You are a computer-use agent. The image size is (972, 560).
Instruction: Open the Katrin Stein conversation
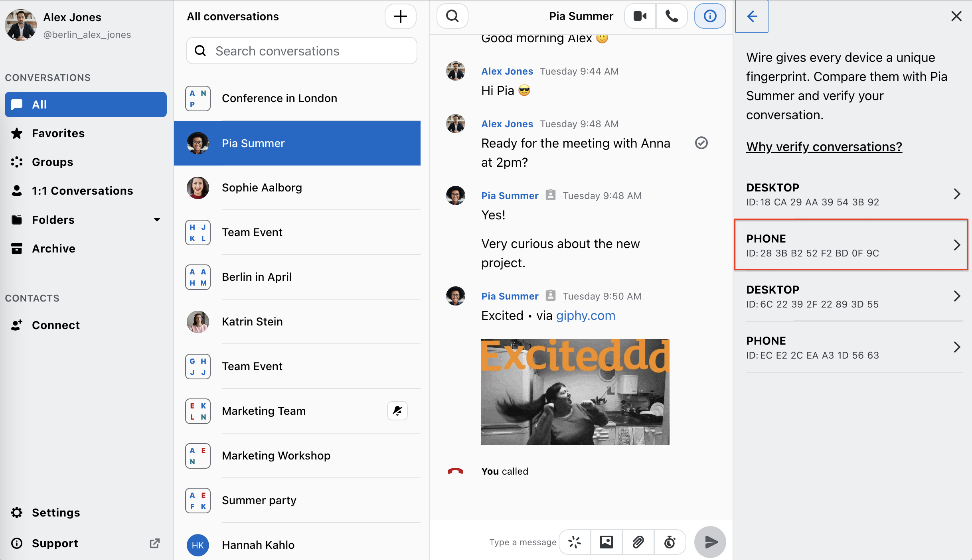(297, 322)
